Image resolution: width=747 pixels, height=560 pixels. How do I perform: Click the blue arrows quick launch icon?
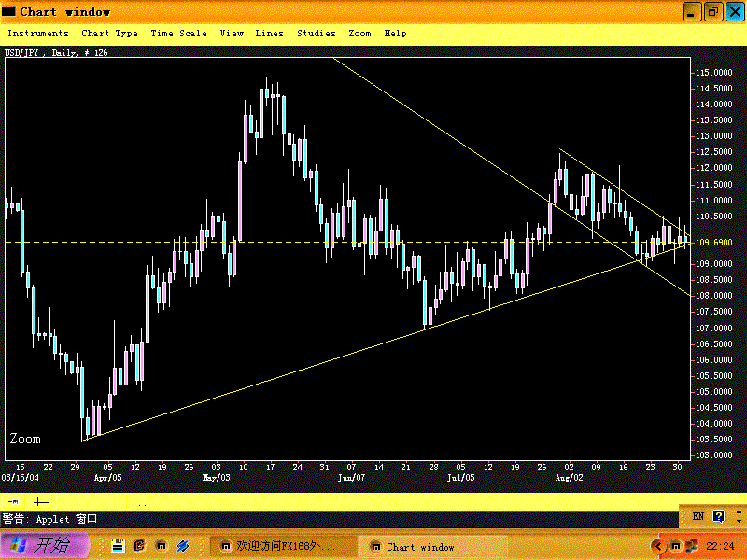coord(183,546)
